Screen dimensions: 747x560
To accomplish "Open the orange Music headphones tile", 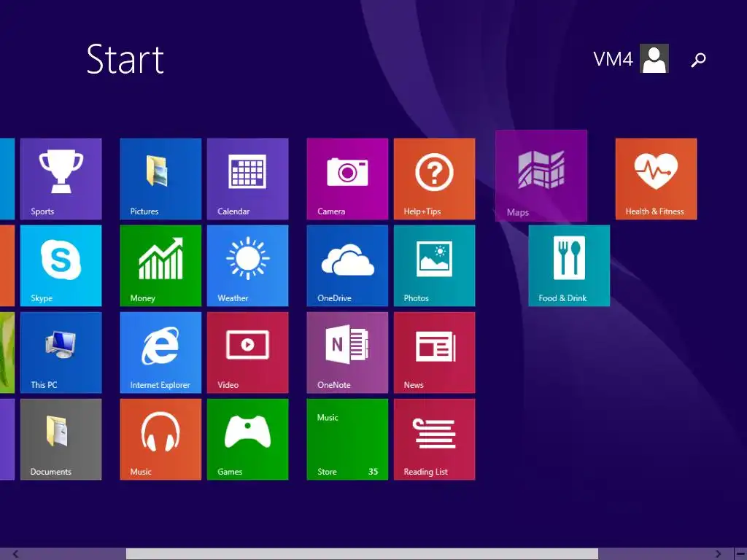I will (160, 439).
